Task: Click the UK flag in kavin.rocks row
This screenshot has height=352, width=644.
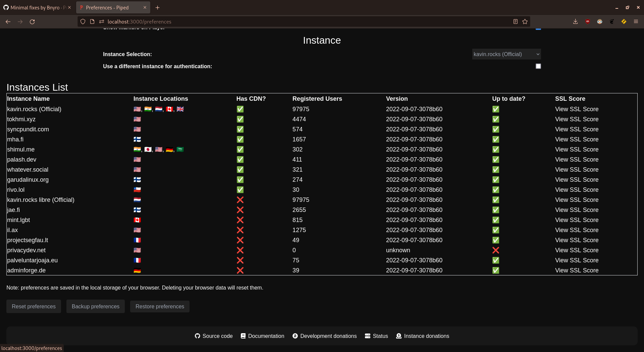Action: pos(180,109)
